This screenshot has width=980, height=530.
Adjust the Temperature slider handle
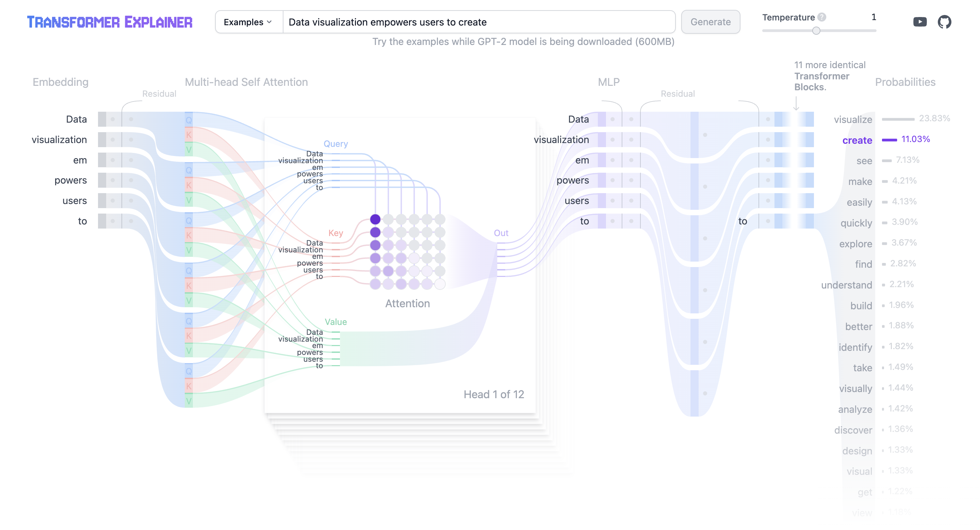click(816, 31)
